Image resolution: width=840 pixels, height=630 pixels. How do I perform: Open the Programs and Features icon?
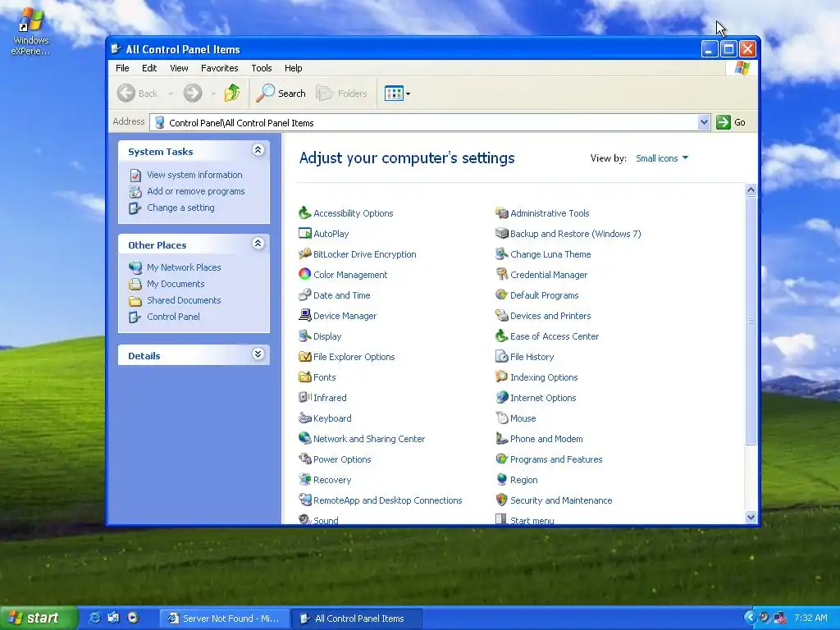click(x=501, y=459)
